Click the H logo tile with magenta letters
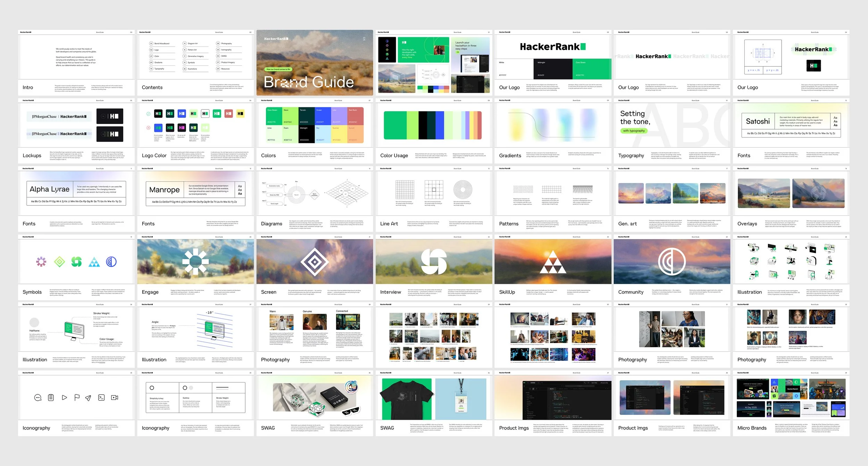This screenshot has width=868, height=466. point(182,128)
